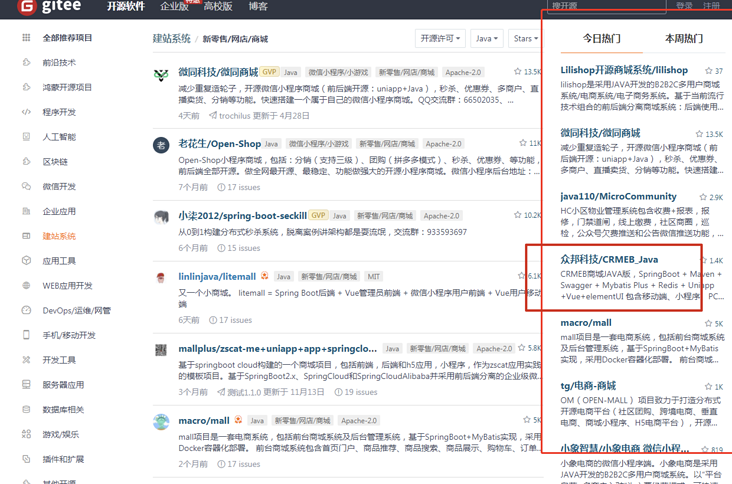Click the trochilus release link under 微同商城

(259, 116)
